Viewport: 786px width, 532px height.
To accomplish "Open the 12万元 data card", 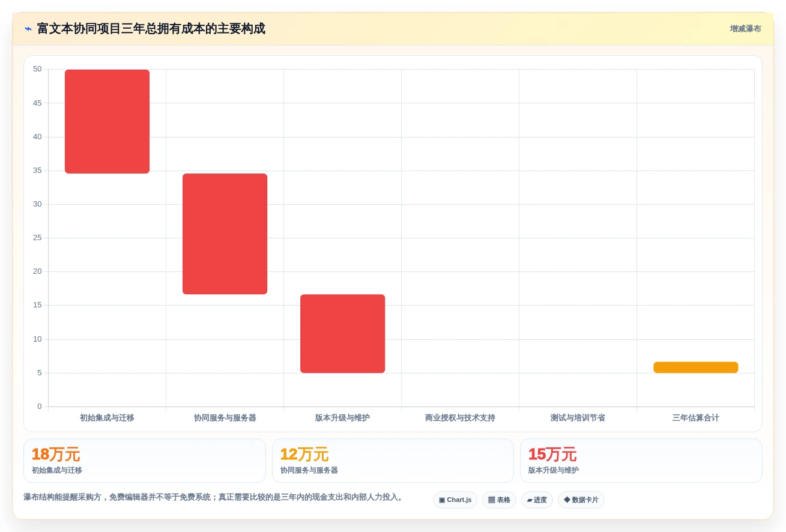I will (x=393, y=461).
